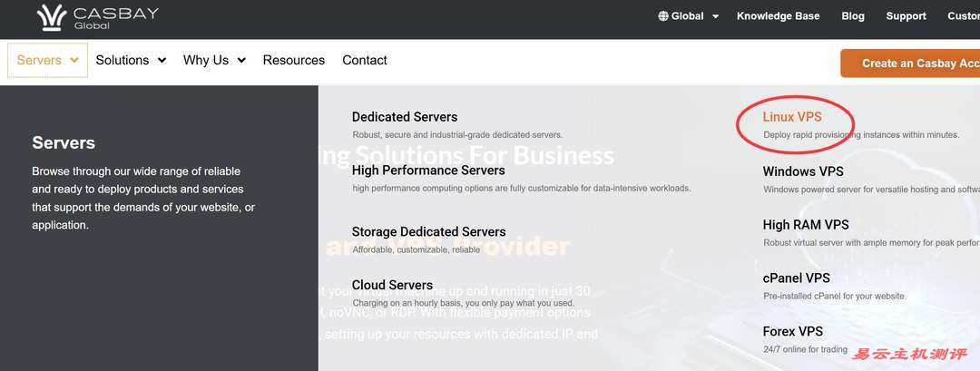Click 'high performance computing options' description

tap(521, 188)
